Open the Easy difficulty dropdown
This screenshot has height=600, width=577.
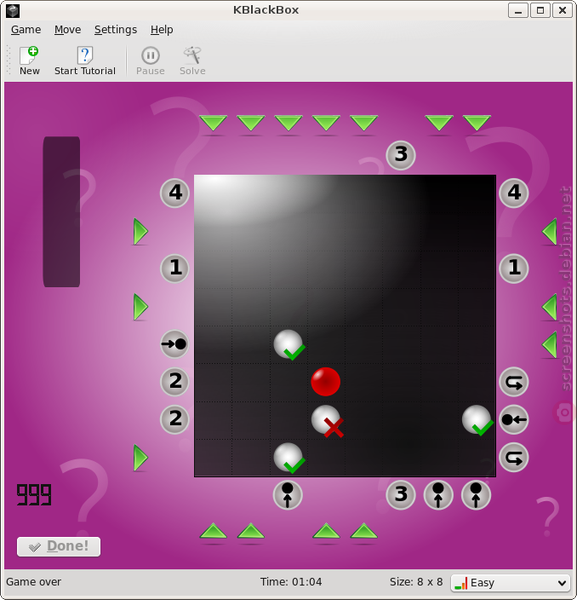511,583
